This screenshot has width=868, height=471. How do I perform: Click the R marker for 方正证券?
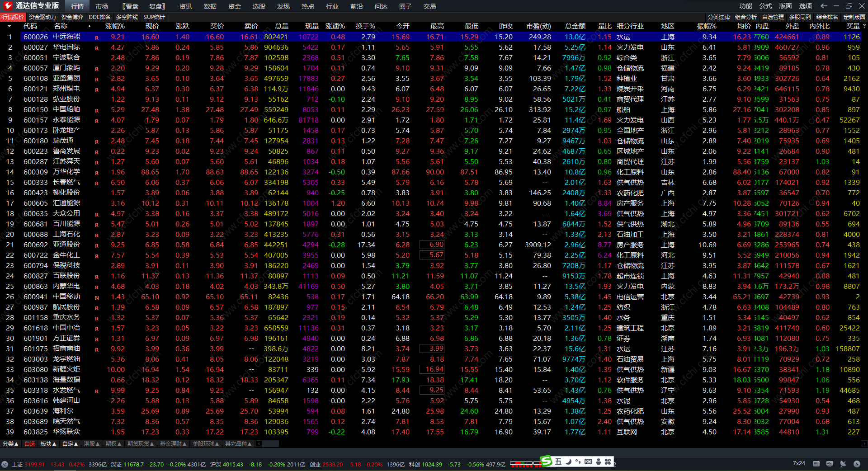tap(97, 339)
